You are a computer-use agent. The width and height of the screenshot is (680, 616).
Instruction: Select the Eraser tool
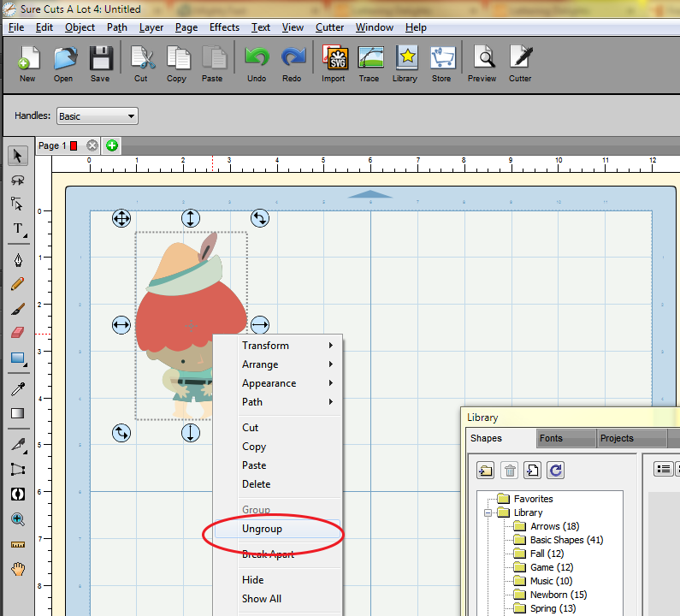point(17,333)
